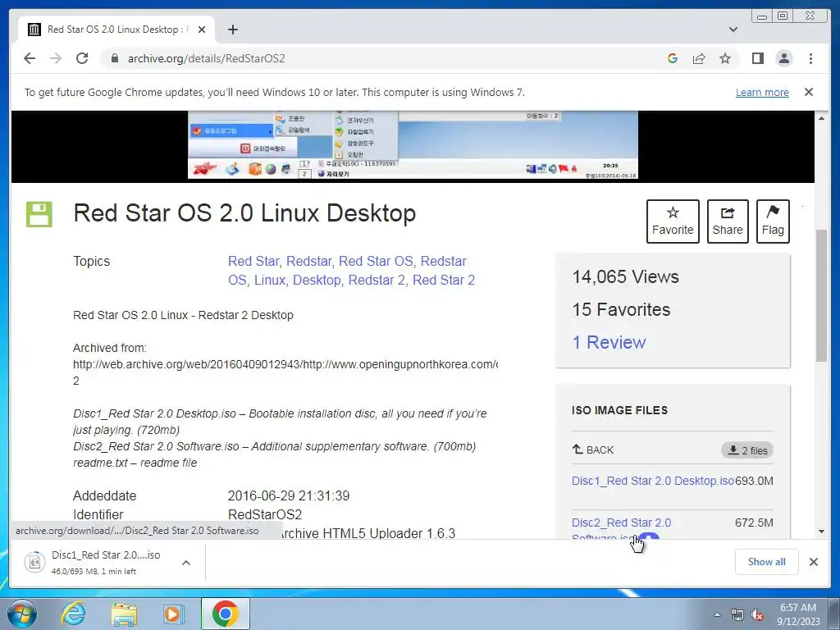Click the 693.0M file size
Screen dimensions: 840x630
click(754, 481)
